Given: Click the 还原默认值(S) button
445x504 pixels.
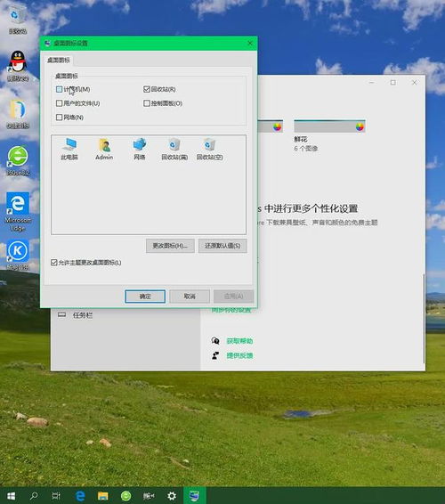Looking at the screenshot, I should coord(222,246).
